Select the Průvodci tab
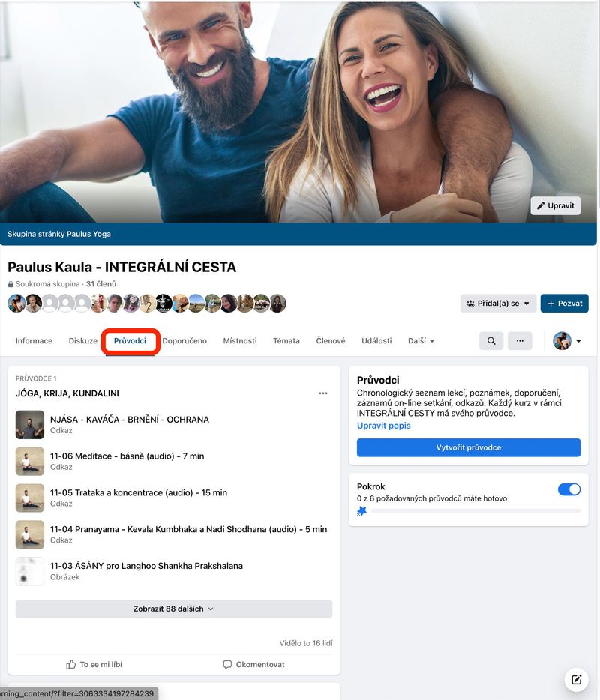This screenshot has width=600, height=700. pos(130,340)
